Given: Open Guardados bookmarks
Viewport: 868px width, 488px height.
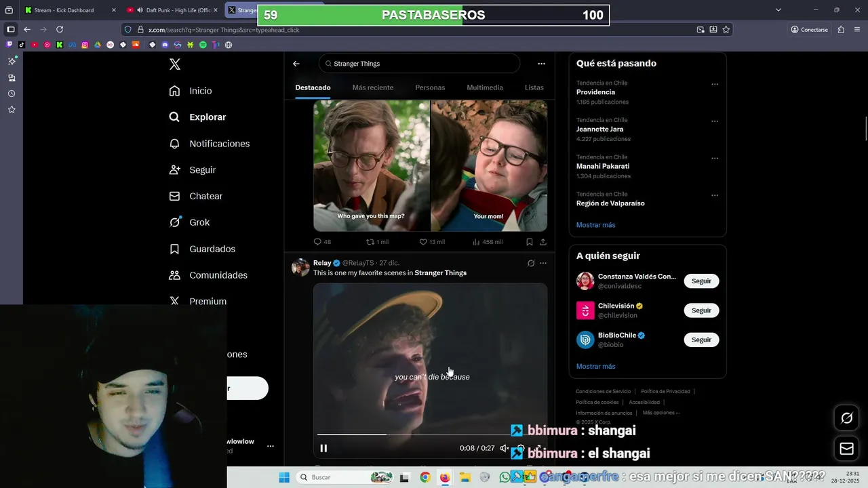Looking at the screenshot, I should (202, 249).
